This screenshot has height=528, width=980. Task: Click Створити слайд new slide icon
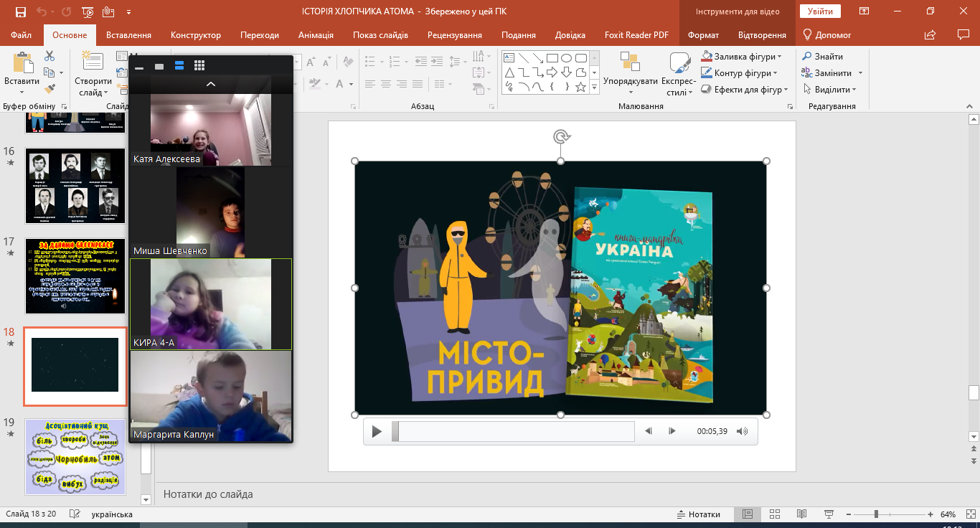click(93, 62)
